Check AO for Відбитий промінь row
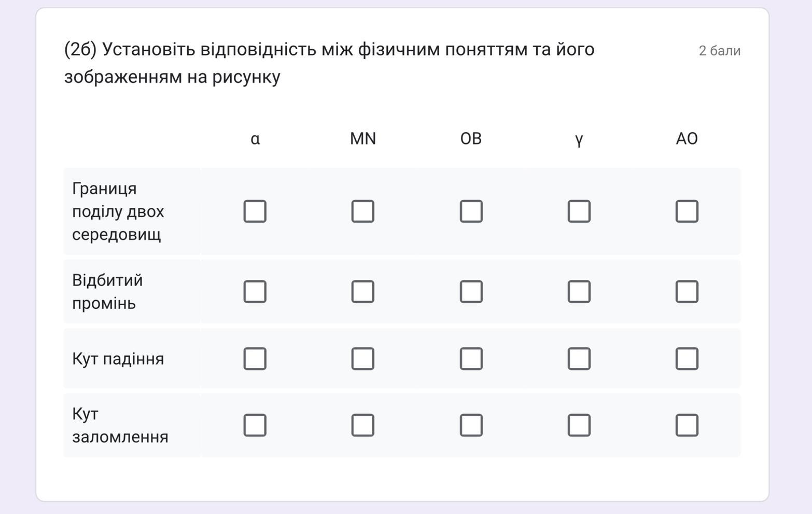This screenshot has width=812, height=514. tap(687, 292)
